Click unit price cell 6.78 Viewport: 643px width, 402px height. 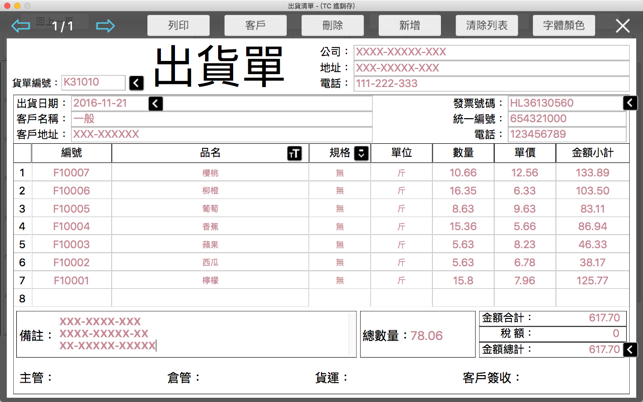tap(524, 263)
